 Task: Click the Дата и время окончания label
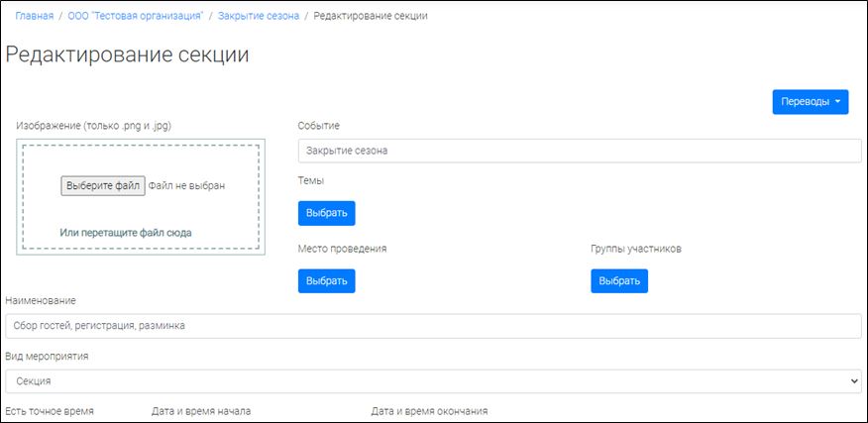pos(429,411)
